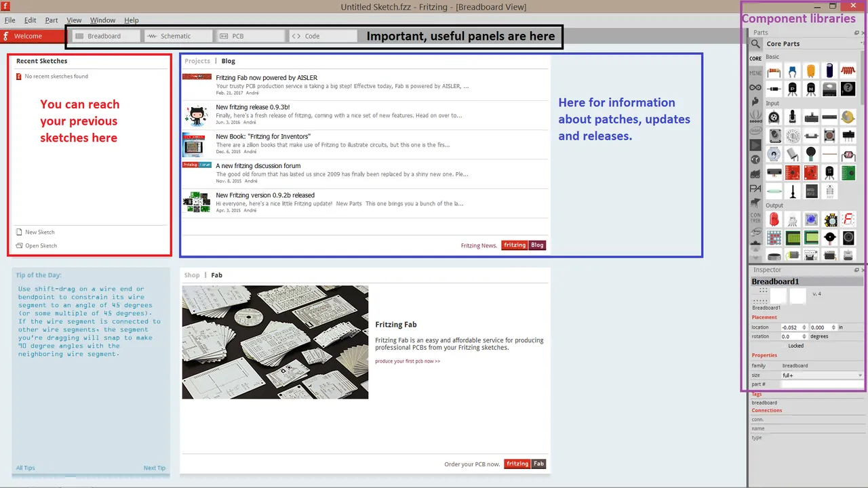
Task: Open the File menu
Action: (x=9, y=20)
